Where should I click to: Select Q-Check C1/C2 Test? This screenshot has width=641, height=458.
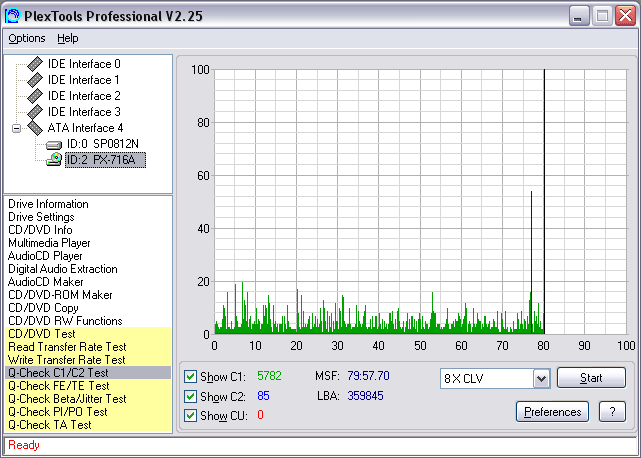[87, 373]
